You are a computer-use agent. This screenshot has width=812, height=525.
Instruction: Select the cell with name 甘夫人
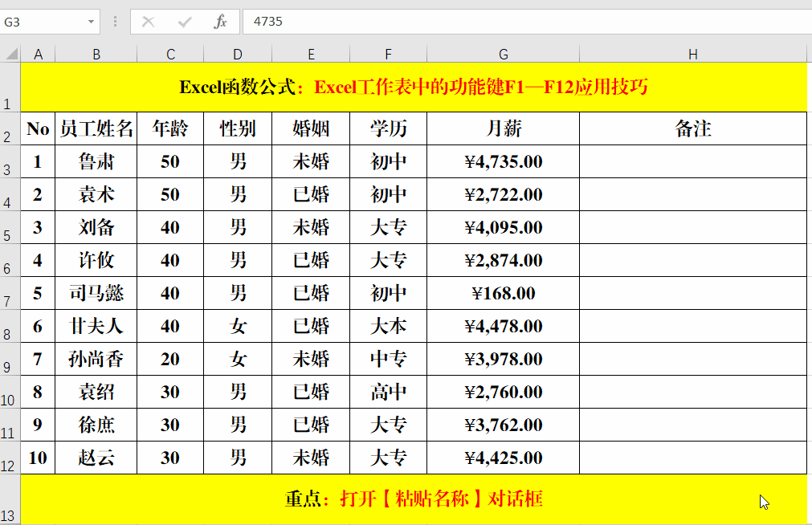coord(96,326)
